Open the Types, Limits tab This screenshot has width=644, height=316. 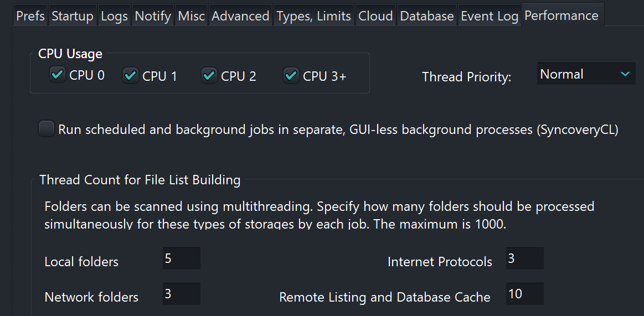(314, 16)
